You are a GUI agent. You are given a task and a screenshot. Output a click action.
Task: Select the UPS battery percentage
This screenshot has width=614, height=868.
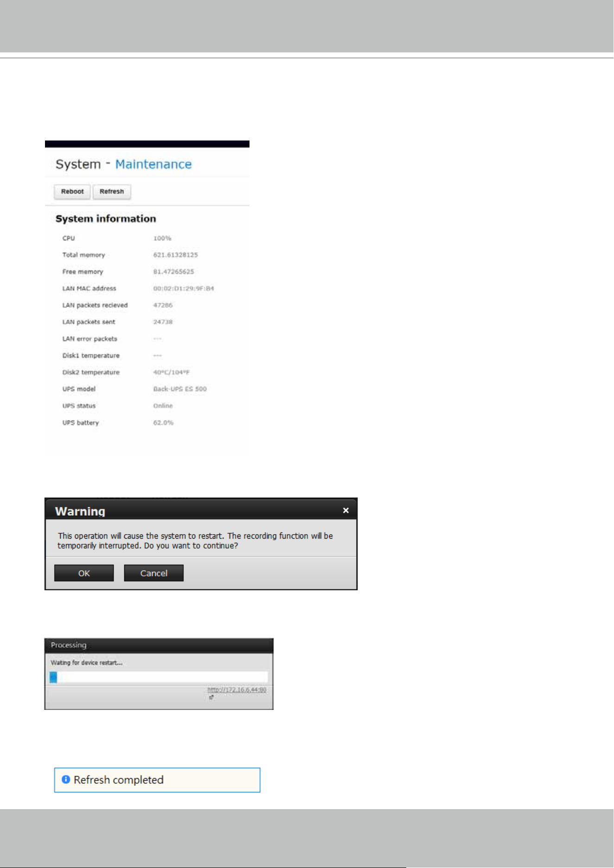pyautogui.click(x=163, y=423)
